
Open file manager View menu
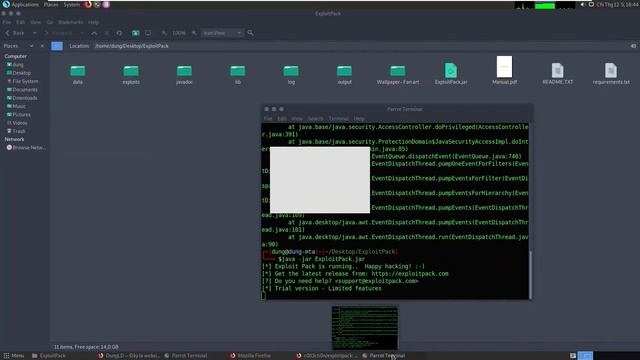[x=36, y=22]
